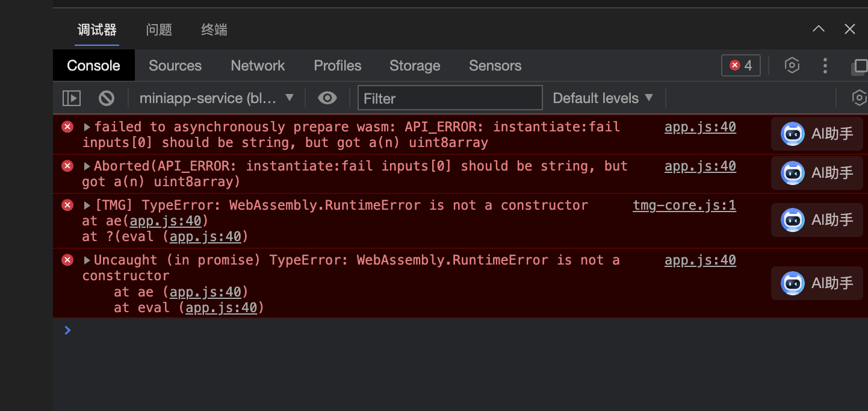Click the dock-side icon at top right

pyautogui.click(x=859, y=66)
